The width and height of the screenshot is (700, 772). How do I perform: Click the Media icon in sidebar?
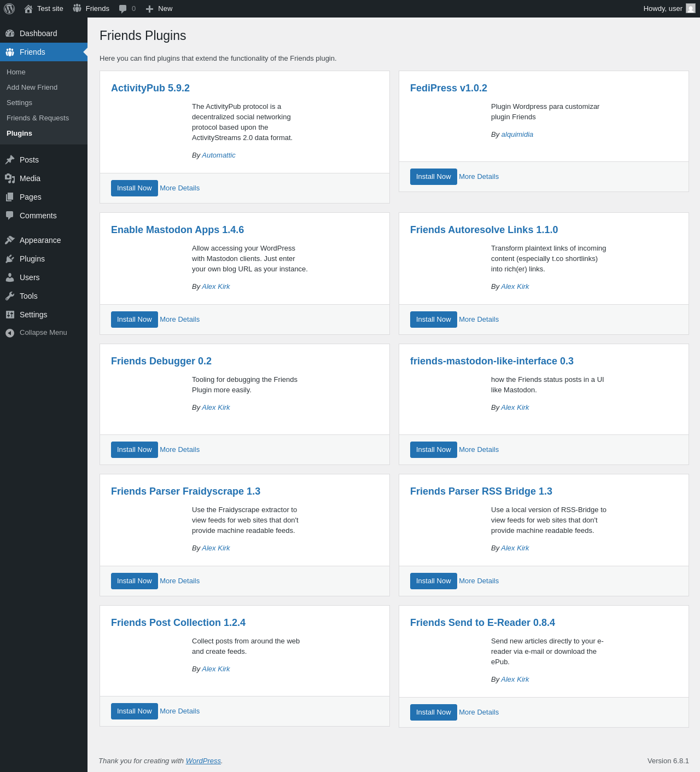(10, 178)
